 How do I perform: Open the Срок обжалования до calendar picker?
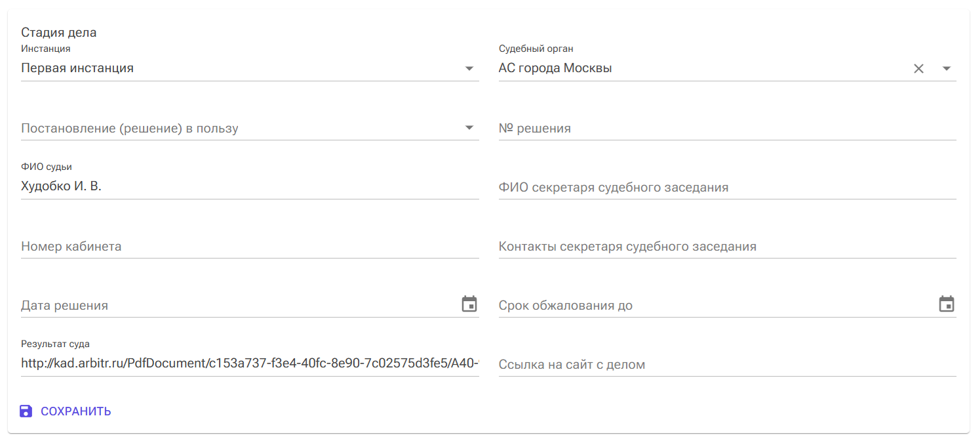tap(947, 304)
